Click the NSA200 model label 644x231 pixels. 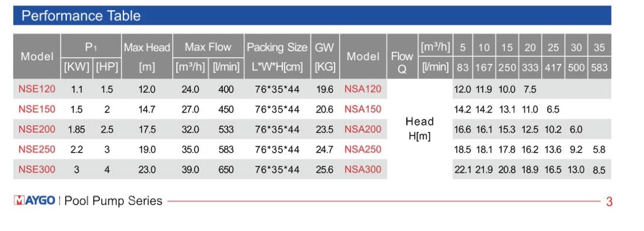click(x=363, y=129)
